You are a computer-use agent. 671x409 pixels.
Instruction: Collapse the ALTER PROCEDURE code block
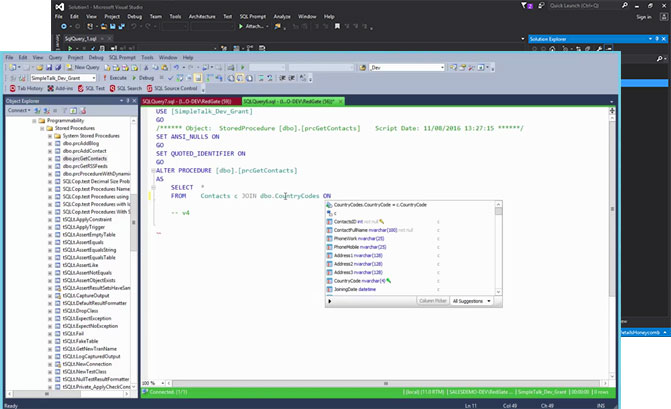click(x=153, y=171)
